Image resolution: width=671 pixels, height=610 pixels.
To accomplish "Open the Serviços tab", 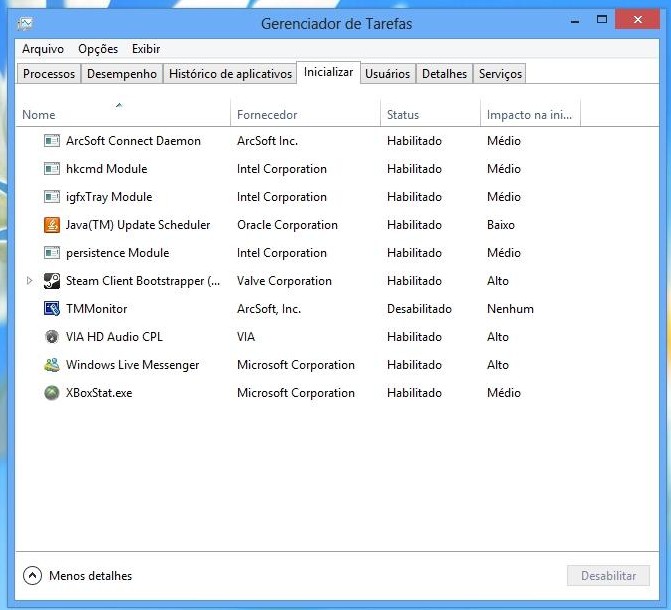I will [x=500, y=74].
